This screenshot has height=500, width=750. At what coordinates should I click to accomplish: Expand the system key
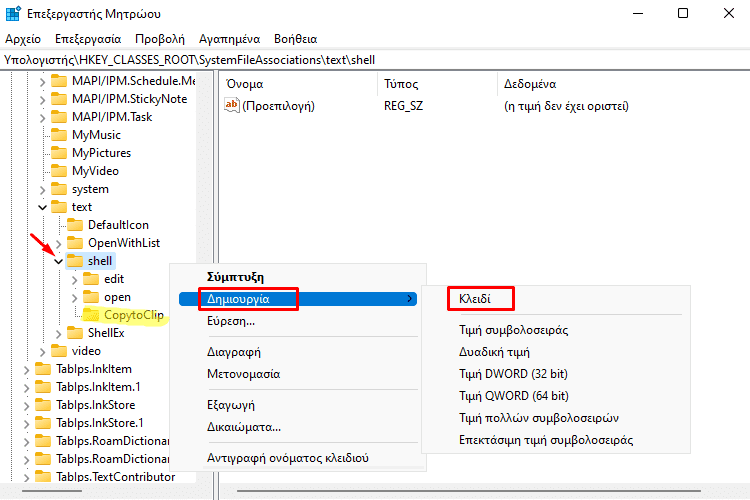(x=43, y=190)
